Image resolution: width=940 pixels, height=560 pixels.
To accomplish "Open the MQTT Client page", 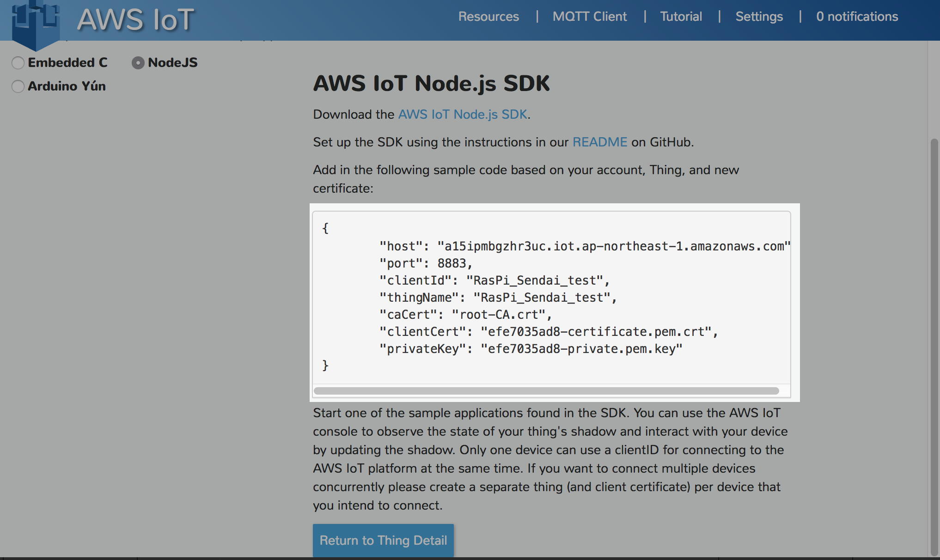I will click(590, 17).
